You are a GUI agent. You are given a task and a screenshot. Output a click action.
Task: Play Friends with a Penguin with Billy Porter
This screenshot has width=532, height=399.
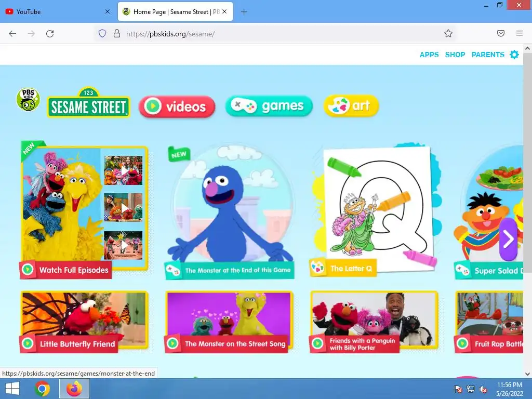tap(374, 322)
